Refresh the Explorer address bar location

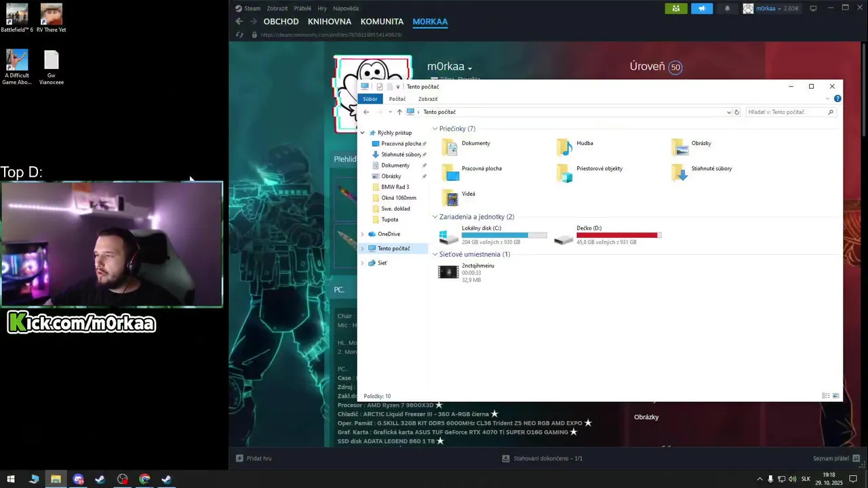[x=737, y=112]
